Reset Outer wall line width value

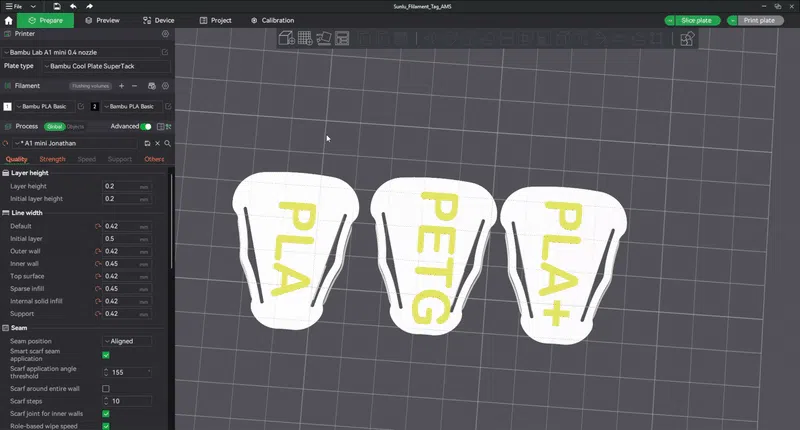tap(97, 251)
